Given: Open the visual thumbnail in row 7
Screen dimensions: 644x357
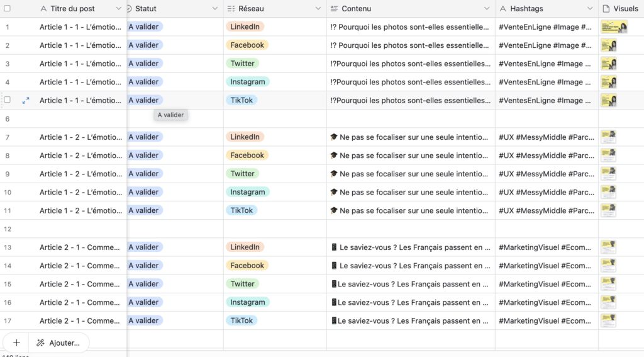Looking at the screenshot, I should pos(609,137).
